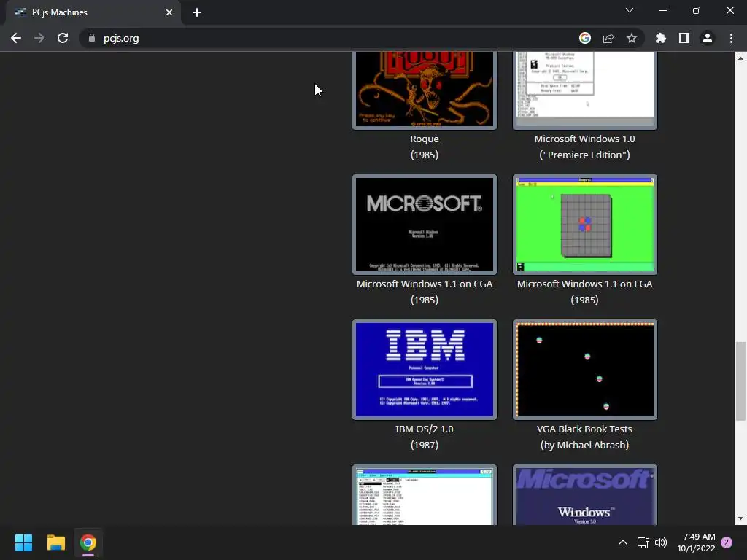
Task: Open the Windows Start menu
Action: (x=23, y=542)
